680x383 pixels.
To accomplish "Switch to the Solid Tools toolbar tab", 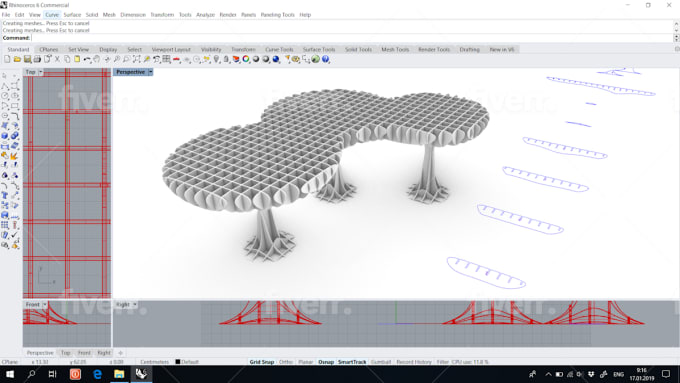I will [358, 49].
